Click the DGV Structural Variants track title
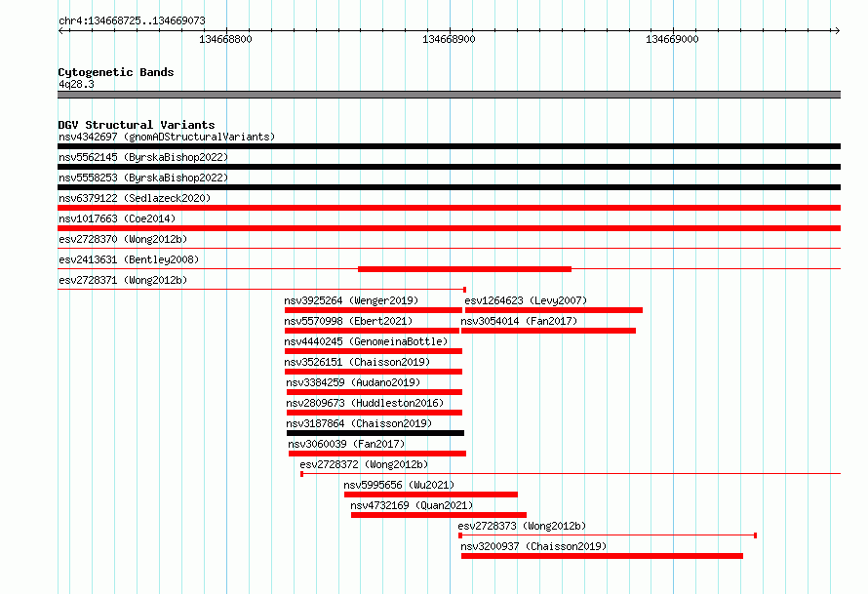The image size is (868, 594). [x=137, y=125]
